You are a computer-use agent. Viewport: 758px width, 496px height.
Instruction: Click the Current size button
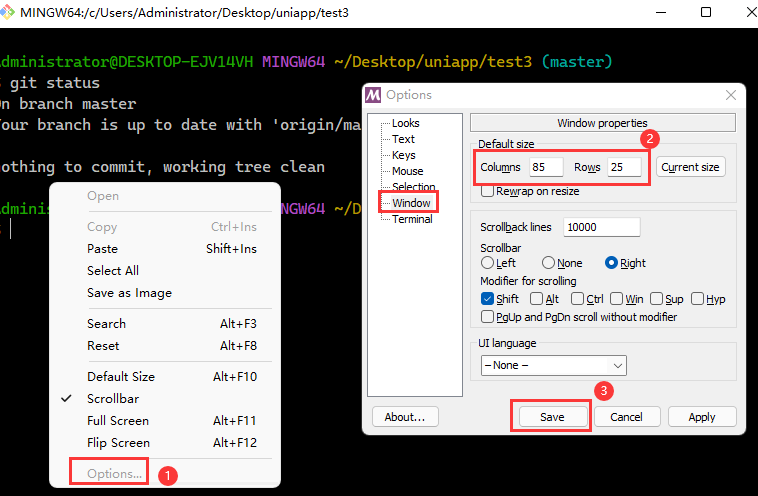pos(690,167)
